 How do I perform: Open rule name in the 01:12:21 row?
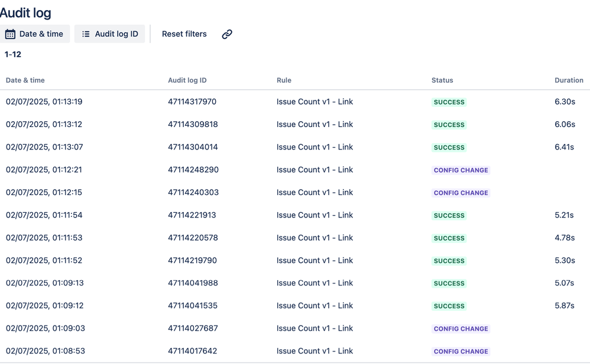click(x=315, y=170)
